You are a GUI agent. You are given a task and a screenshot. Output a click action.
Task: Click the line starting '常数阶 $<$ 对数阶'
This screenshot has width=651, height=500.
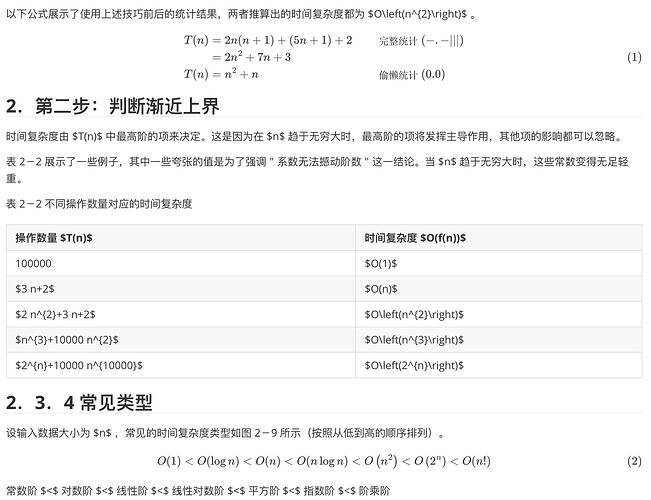198,490
